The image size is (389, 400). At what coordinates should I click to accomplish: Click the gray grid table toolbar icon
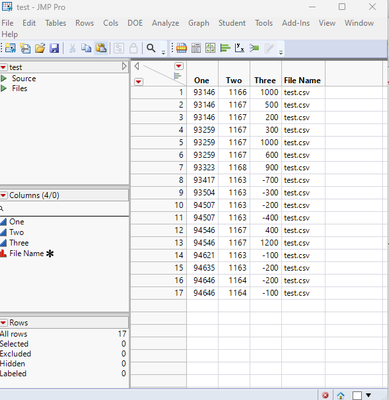(196, 49)
